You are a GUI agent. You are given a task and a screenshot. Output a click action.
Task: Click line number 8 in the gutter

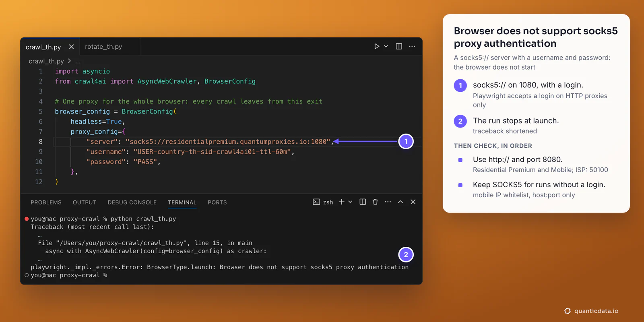click(x=41, y=142)
